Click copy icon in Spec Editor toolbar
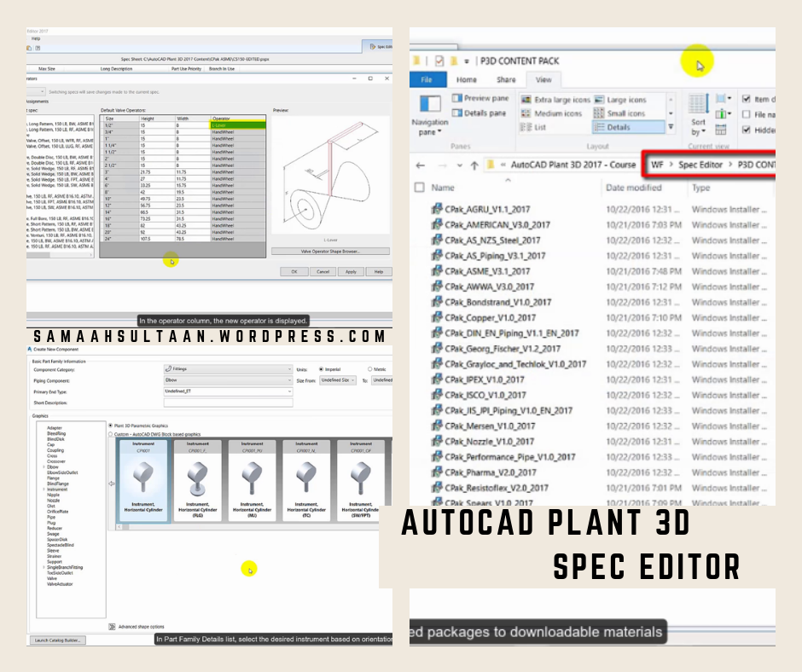Screen dimensions: 802x672 29,48
